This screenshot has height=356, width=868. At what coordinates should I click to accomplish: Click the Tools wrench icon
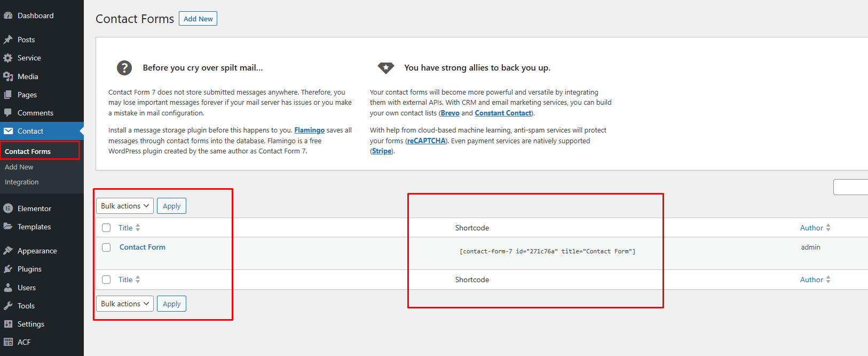click(8, 306)
